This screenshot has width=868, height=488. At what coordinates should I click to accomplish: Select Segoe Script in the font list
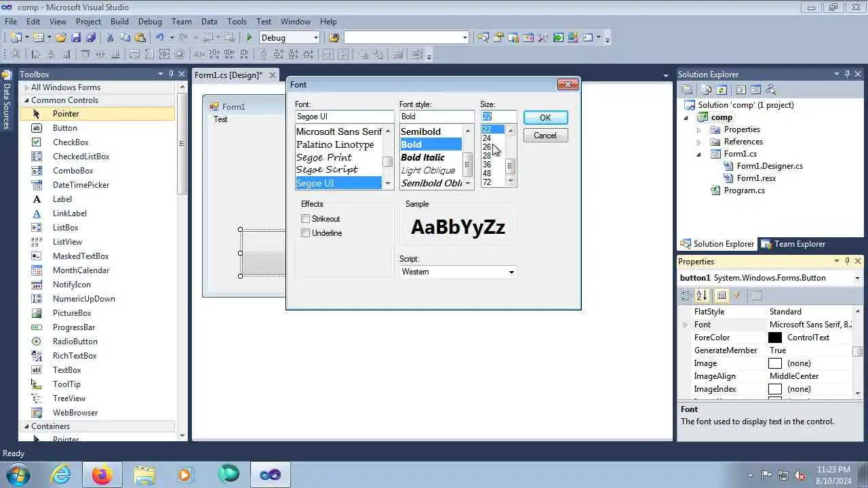point(338,170)
